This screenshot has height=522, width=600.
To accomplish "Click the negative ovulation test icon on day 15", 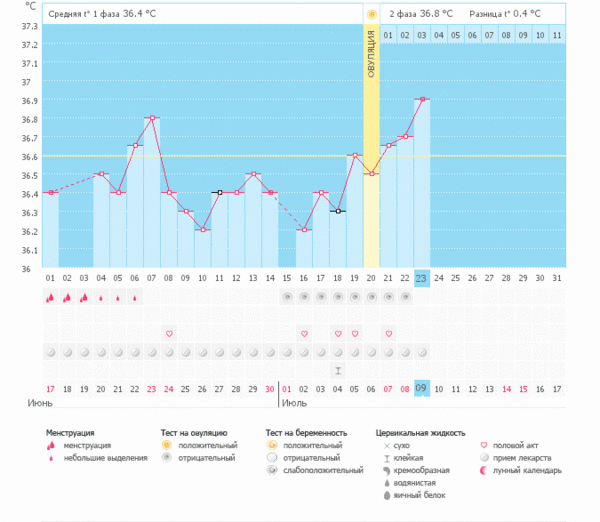I will (287, 297).
